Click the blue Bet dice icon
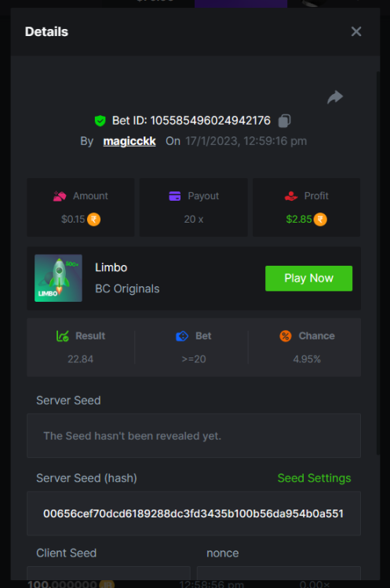Viewport: 390px width, 588px height. point(182,336)
